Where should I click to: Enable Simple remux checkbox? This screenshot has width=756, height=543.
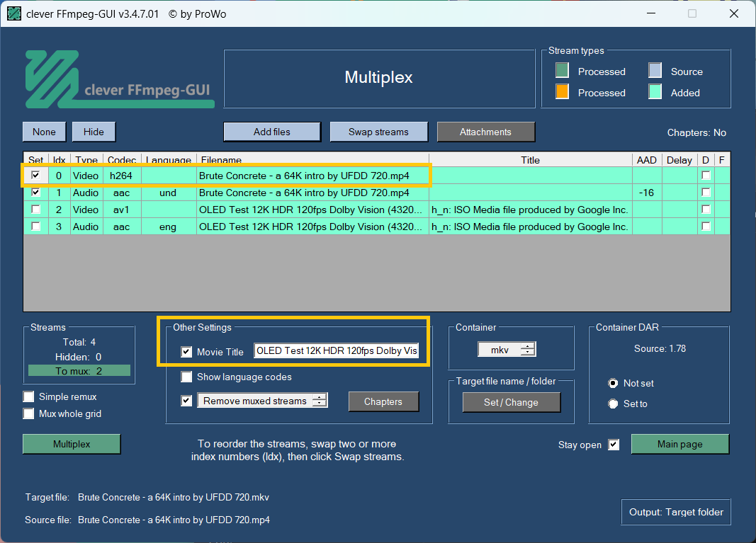29,396
